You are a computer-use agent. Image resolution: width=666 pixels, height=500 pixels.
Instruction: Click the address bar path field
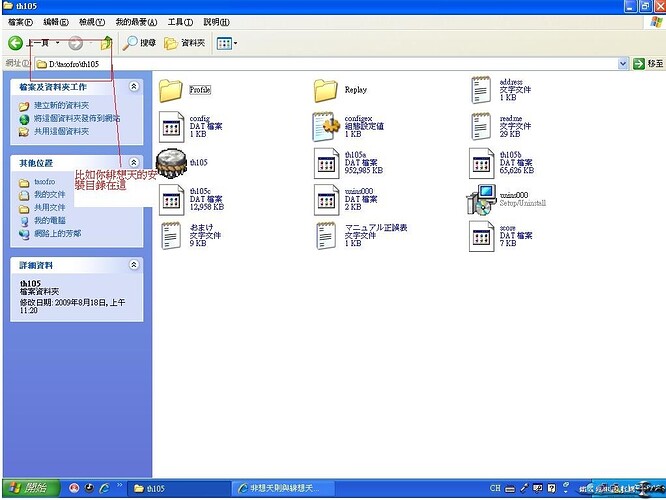[x=300, y=64]
